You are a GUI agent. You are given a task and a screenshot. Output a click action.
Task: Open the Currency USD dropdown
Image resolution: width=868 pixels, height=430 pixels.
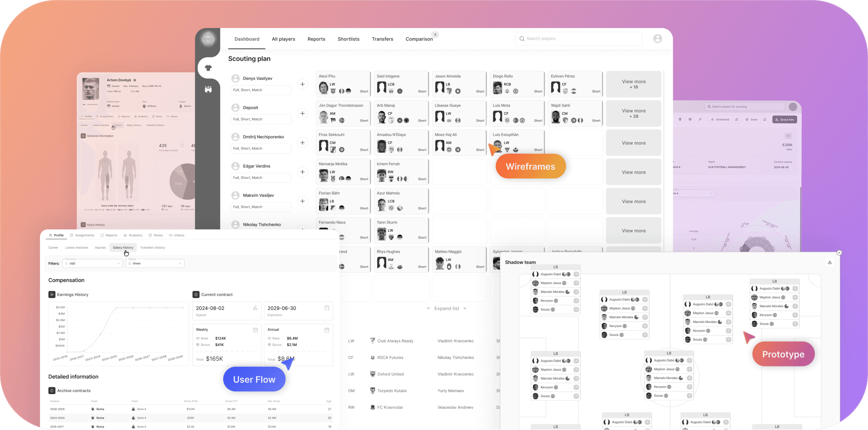point(92,263)
